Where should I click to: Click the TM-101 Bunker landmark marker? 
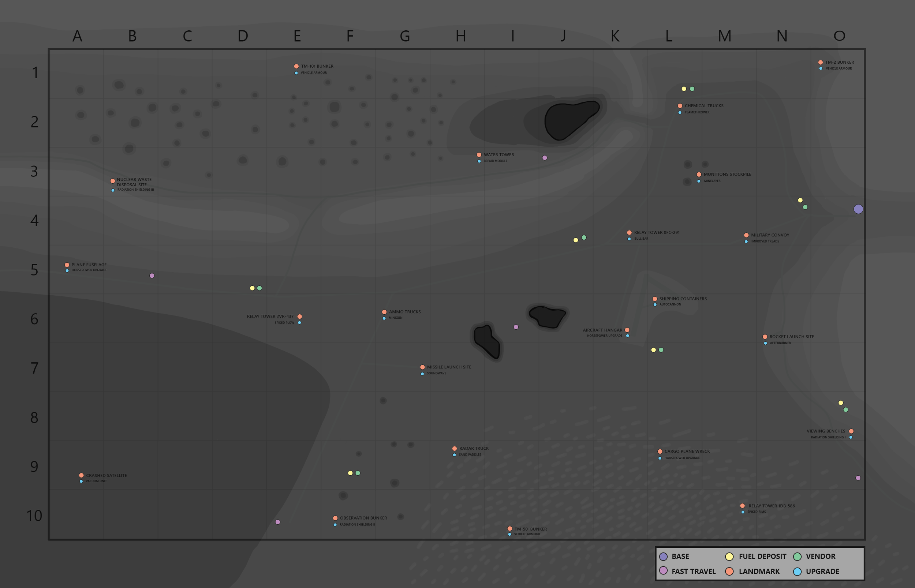point(296,67)
